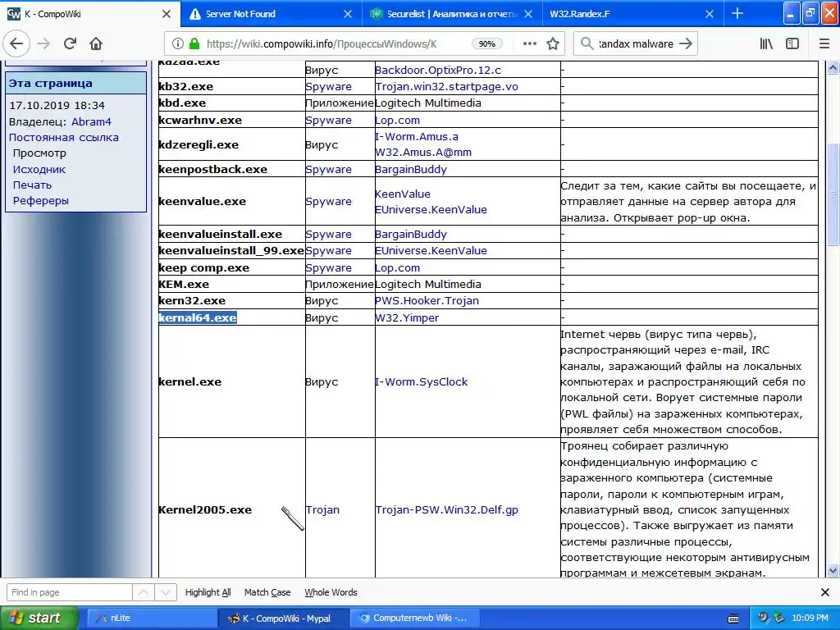Open page actions three-dots menu

529,43
